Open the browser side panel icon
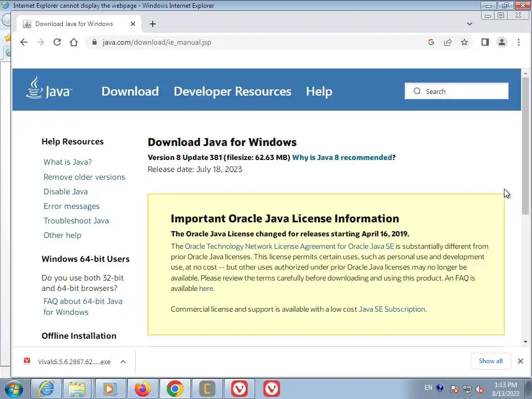 point(485,42)
